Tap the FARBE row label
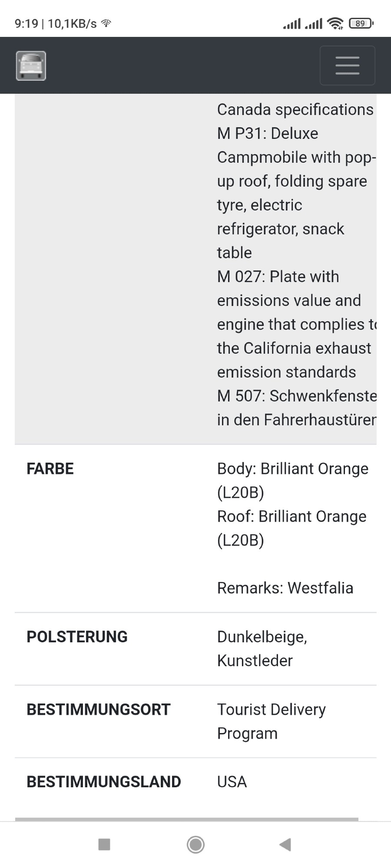The image size is (391, 868). click(50, 469)
